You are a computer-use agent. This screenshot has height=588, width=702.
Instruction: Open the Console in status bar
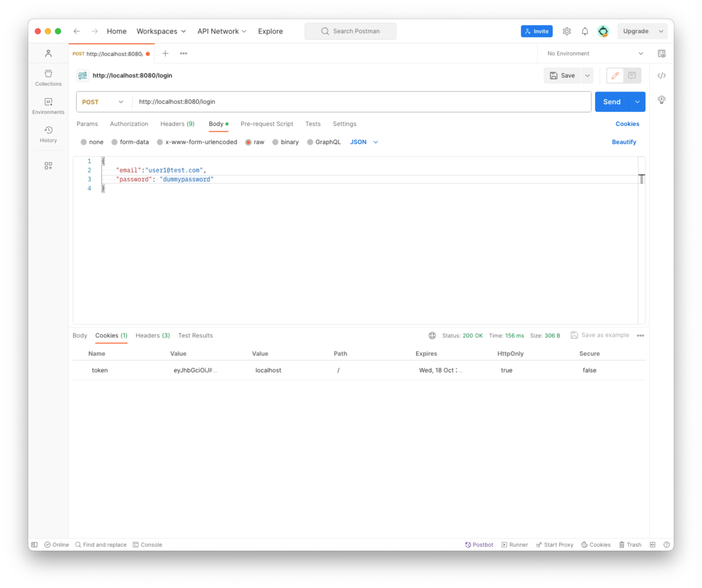(147, 544)
